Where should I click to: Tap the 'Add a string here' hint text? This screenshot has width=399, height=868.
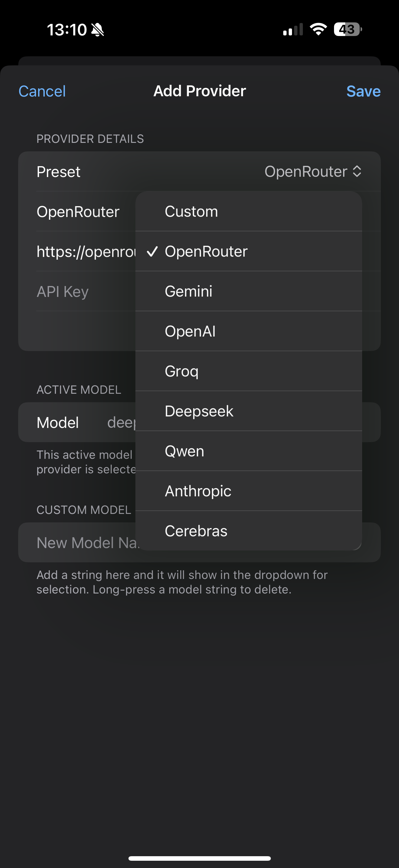coord(182,582)
